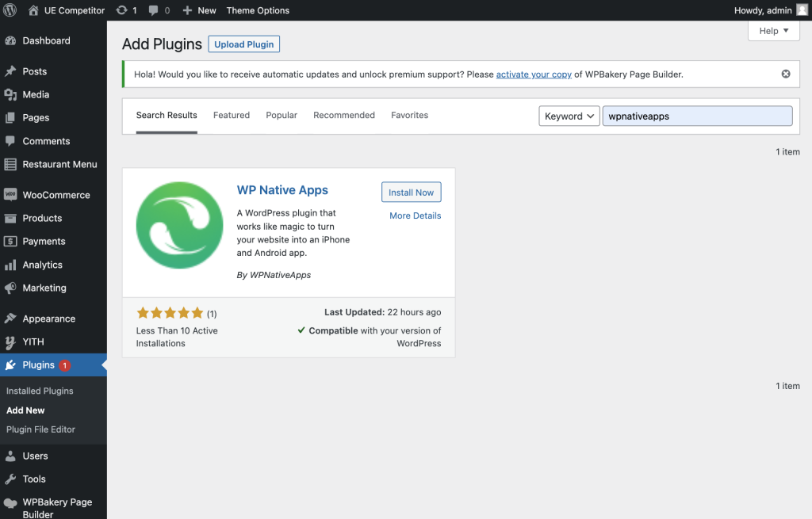Screen dimensions: 812x519
Task: Open the updates icon in admin bar
Action: [121, 10]
